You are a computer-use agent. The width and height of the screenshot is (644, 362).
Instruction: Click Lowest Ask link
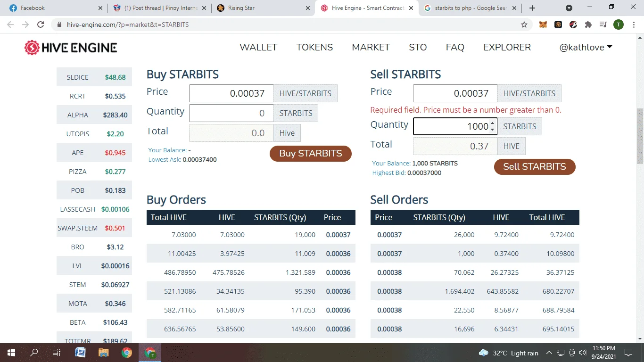(x=165, y=160)
